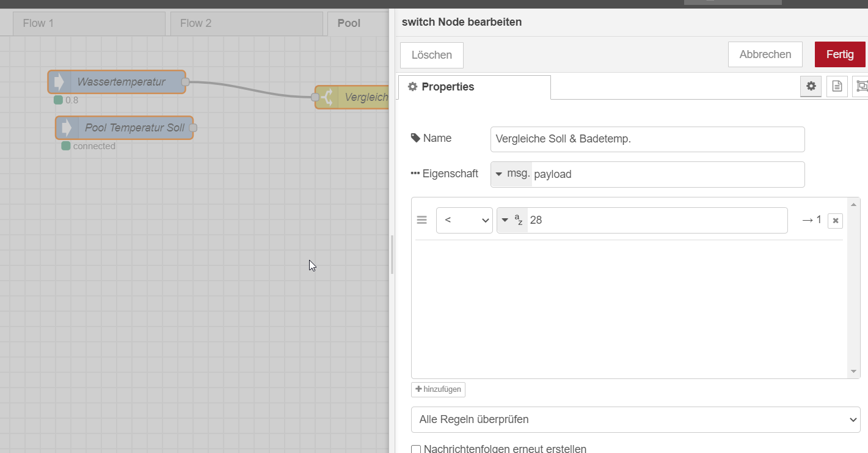Screen dimensions: 868x453
Task: Click the Löschen button
Action: 432,55
